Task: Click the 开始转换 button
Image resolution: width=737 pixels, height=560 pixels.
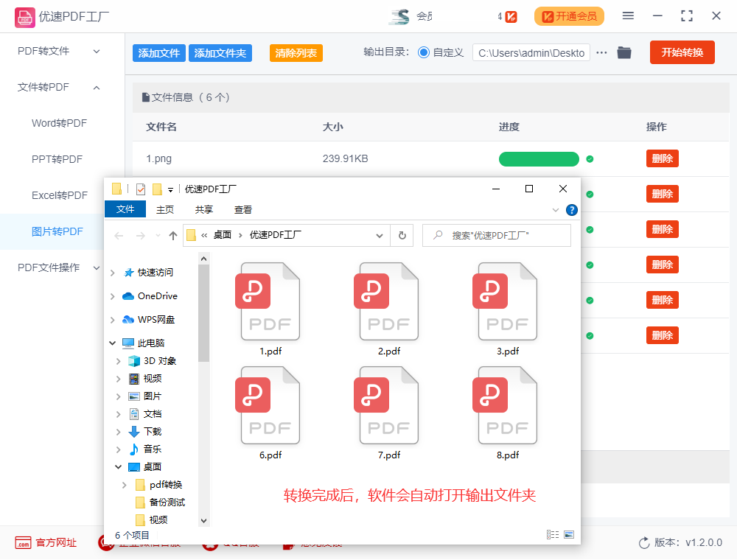Action: [682, 52]
